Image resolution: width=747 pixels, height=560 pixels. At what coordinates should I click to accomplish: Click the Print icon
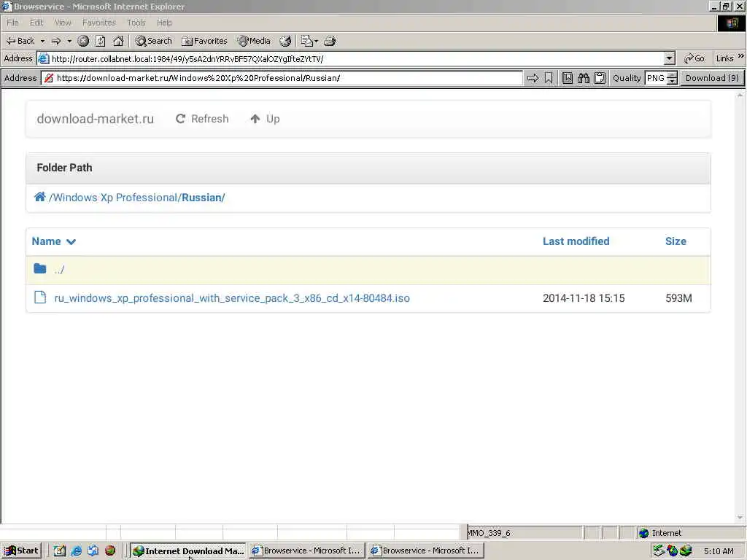click(330, 41)
